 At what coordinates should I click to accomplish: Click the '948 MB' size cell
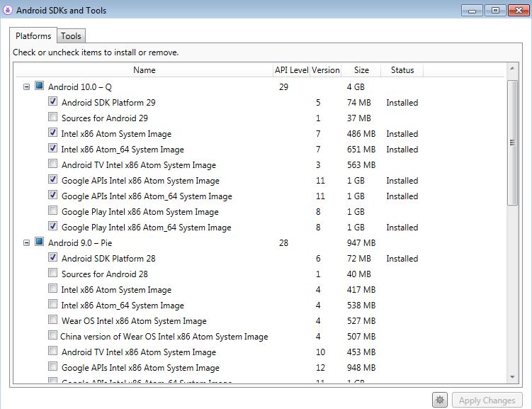click(x=361, y=368)
